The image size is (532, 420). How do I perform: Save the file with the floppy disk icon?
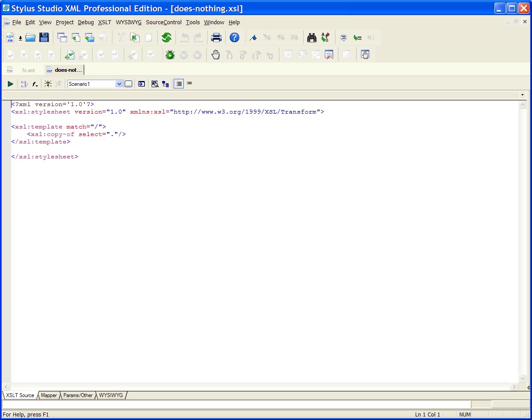(x=44, y=38)
